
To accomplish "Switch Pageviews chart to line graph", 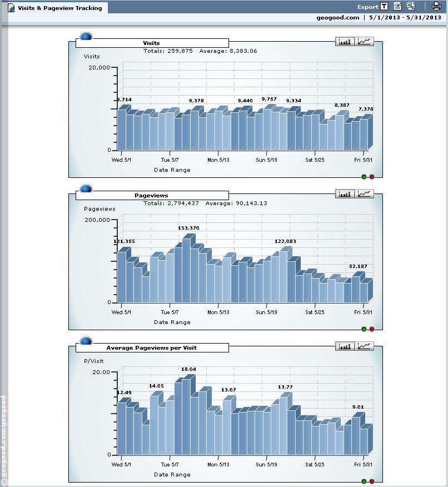I will (365, 194).
